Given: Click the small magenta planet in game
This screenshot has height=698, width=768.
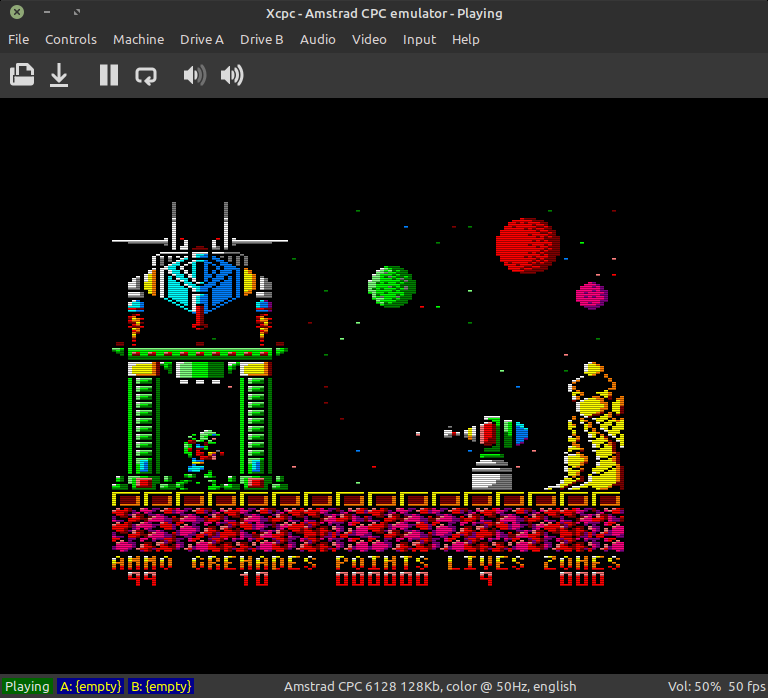Looking at the screenshot, I should click(x=592, y=295).
